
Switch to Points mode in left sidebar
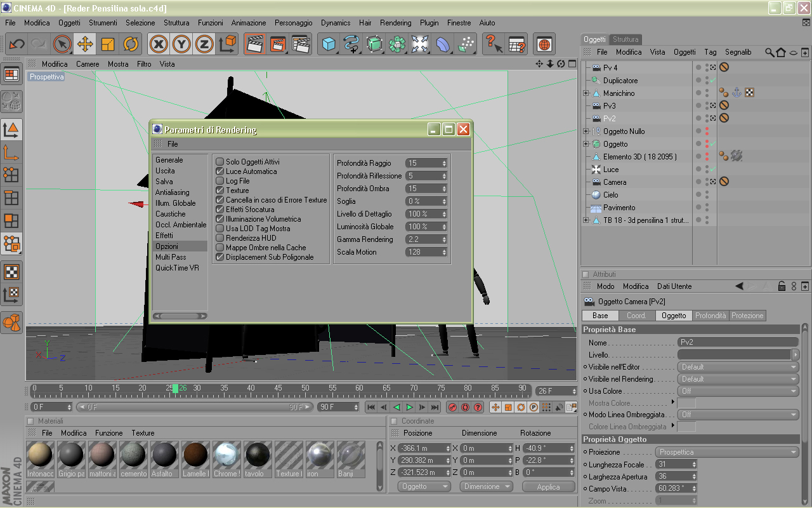coord(11,174)
